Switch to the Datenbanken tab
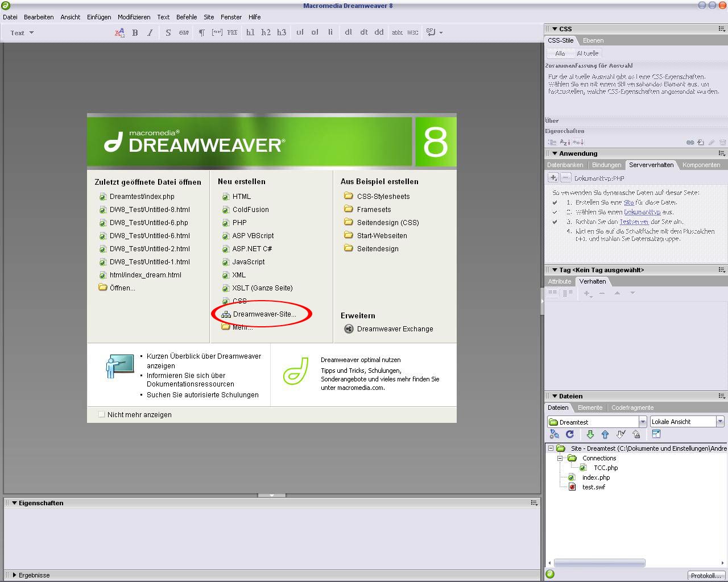 (565, 165)
